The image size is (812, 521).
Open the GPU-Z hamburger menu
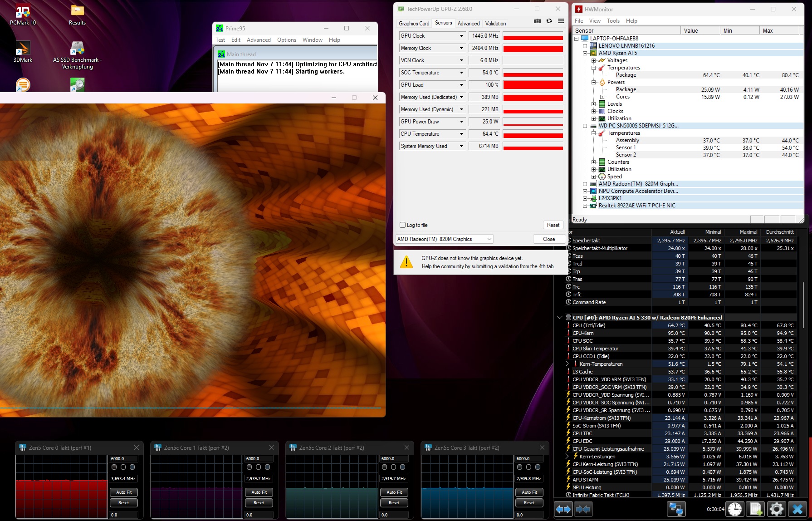[561, 21]
